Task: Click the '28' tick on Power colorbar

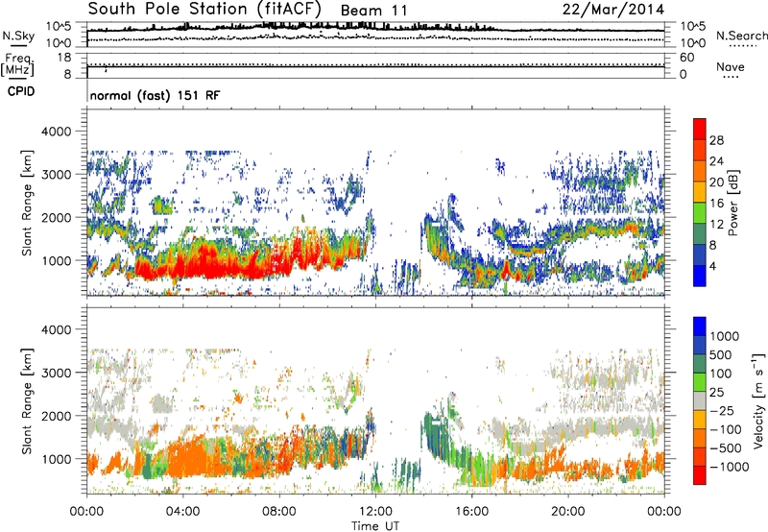Action: click(716, 140)
